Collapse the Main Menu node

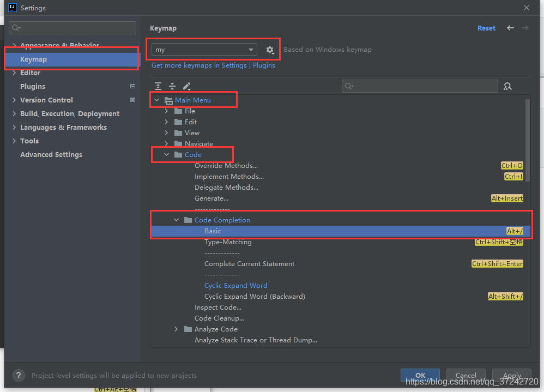point(157,100)
